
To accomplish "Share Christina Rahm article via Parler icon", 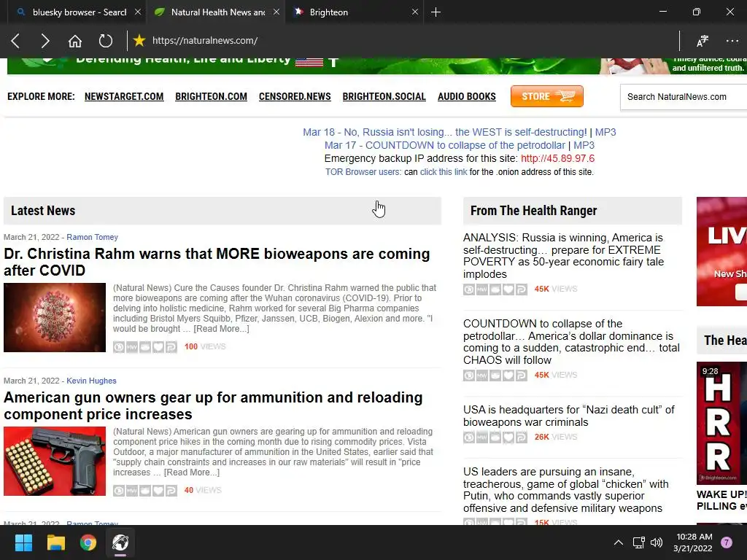I will tap(171, 347).
